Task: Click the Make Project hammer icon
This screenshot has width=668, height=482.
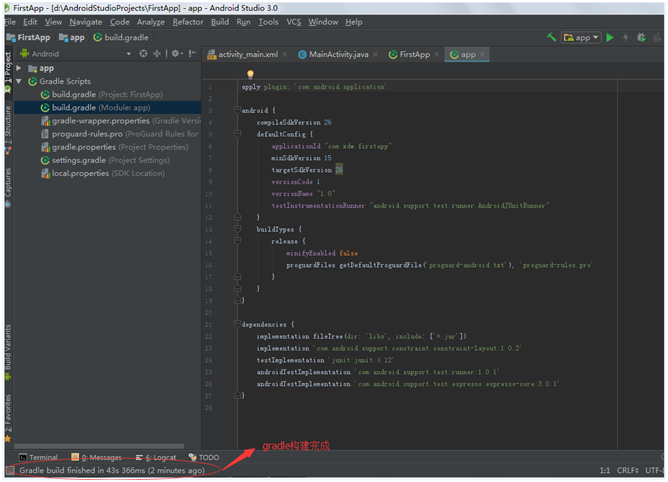Action: [552, 37]
